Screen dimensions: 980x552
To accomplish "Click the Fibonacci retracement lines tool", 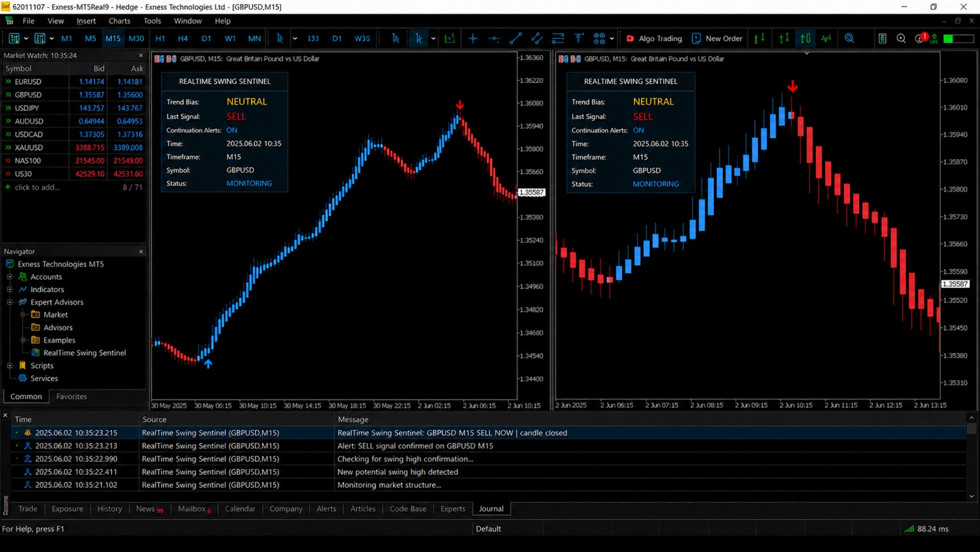I will click(558, 39).
